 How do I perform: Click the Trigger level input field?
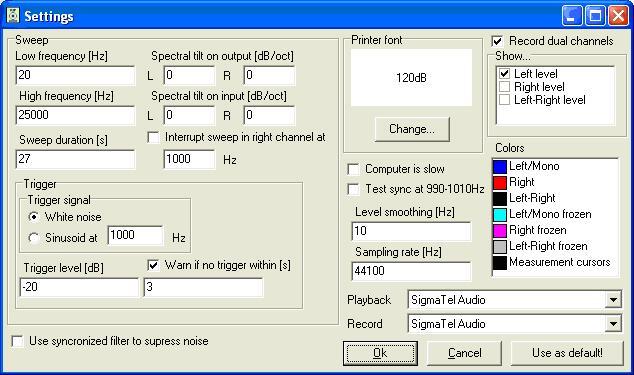pos(79,287)
